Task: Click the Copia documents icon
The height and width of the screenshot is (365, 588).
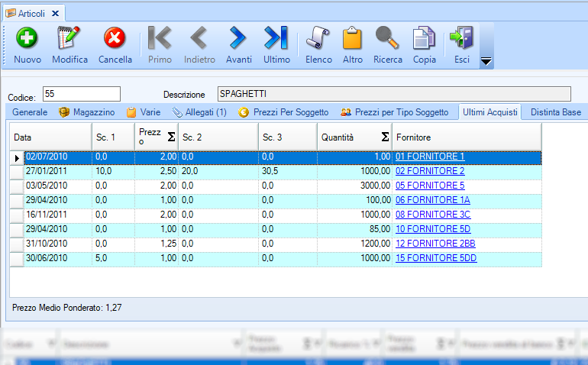Action: point(425,38)
